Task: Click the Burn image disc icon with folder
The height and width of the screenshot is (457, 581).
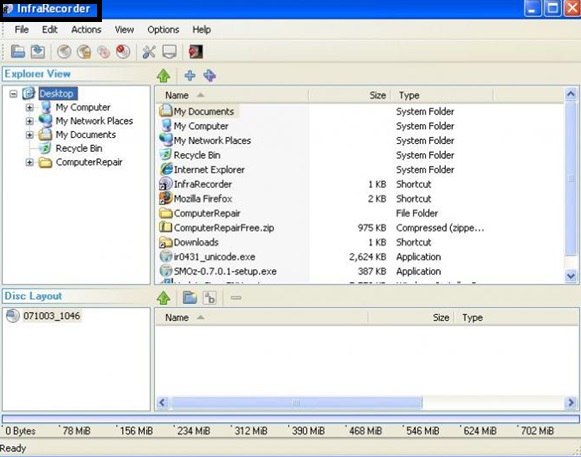Action: pyautogui.click(x=84, y=52)
